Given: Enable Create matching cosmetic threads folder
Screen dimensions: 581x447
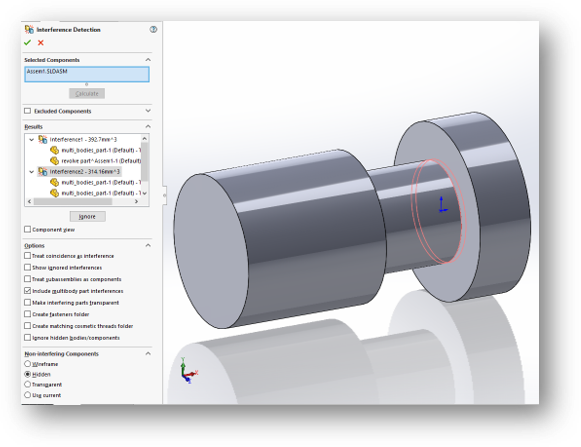Looking at the screenshot, I should point(27,326).
